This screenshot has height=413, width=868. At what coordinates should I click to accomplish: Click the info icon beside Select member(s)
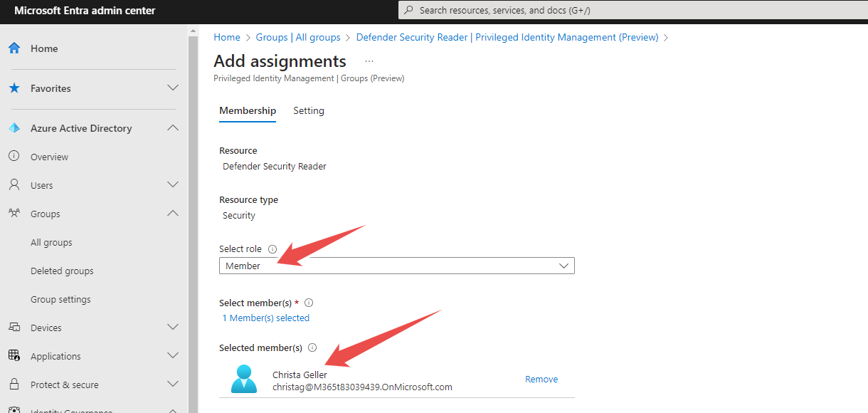tap(309, 303)
